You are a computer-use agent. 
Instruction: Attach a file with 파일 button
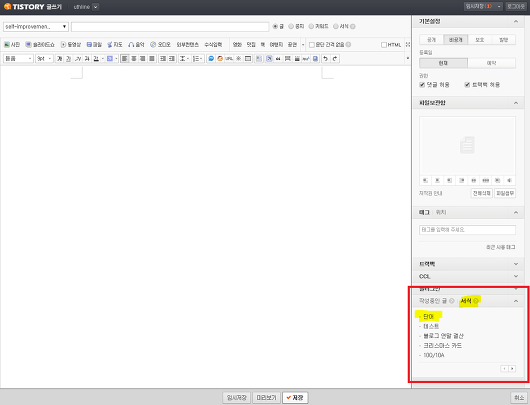pyautogui.click(x=94, y=45)
